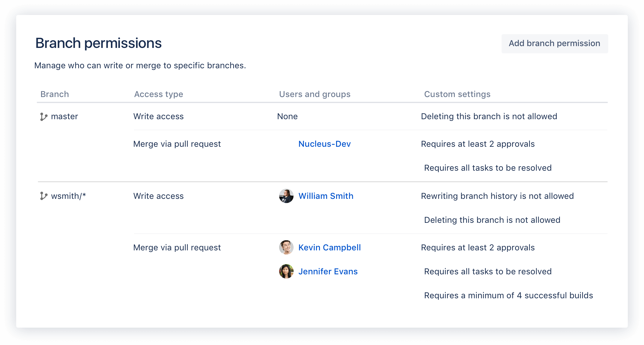Click the Write access entry for master

tap(158, 116)
